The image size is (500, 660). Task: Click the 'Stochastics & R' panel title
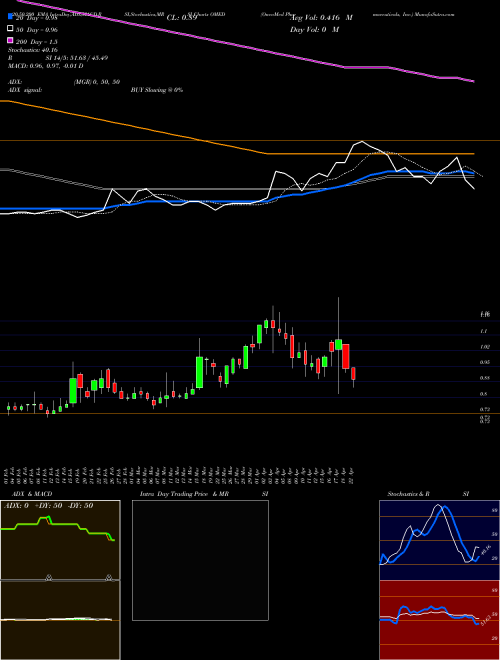coord(408,494)
